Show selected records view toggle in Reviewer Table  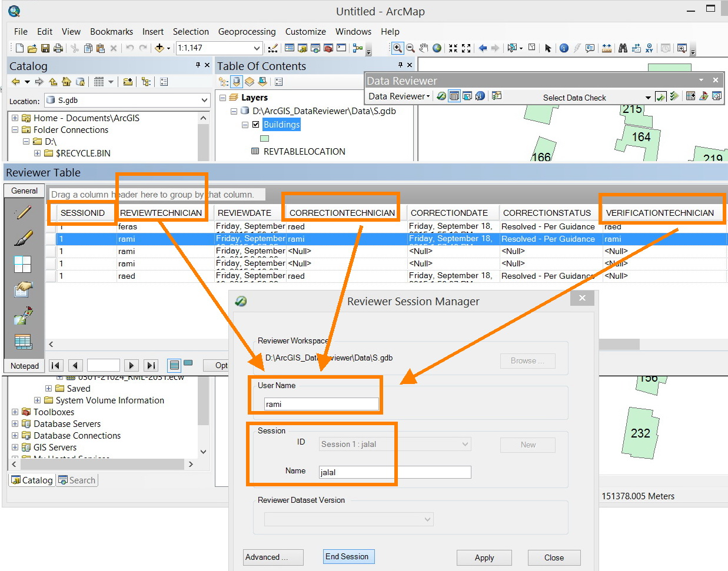click(x=188, y=364)
